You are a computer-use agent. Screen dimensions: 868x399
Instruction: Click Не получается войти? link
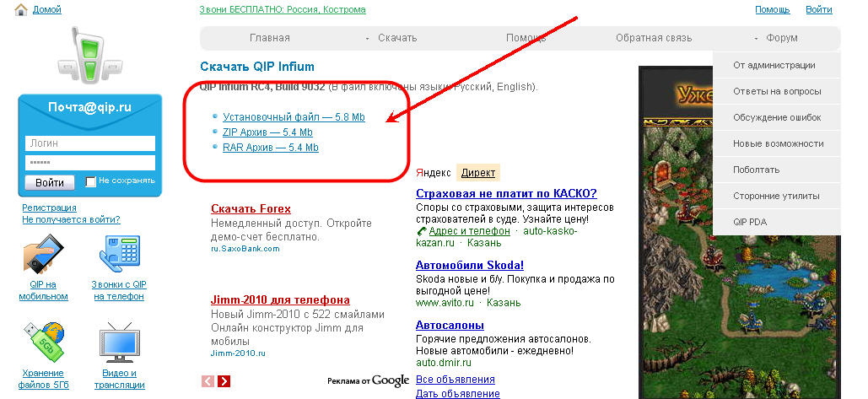(x=72, y=219)
